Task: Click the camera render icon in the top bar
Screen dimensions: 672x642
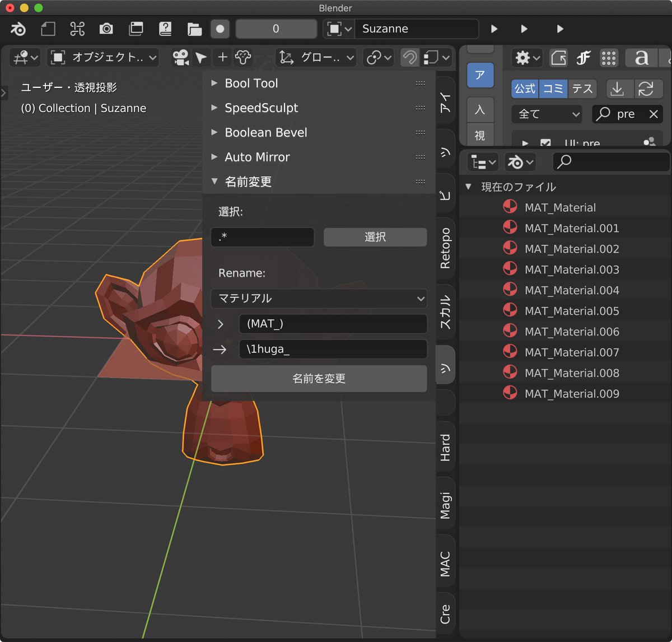Action: pyautogui.click(x=106, y=29)
